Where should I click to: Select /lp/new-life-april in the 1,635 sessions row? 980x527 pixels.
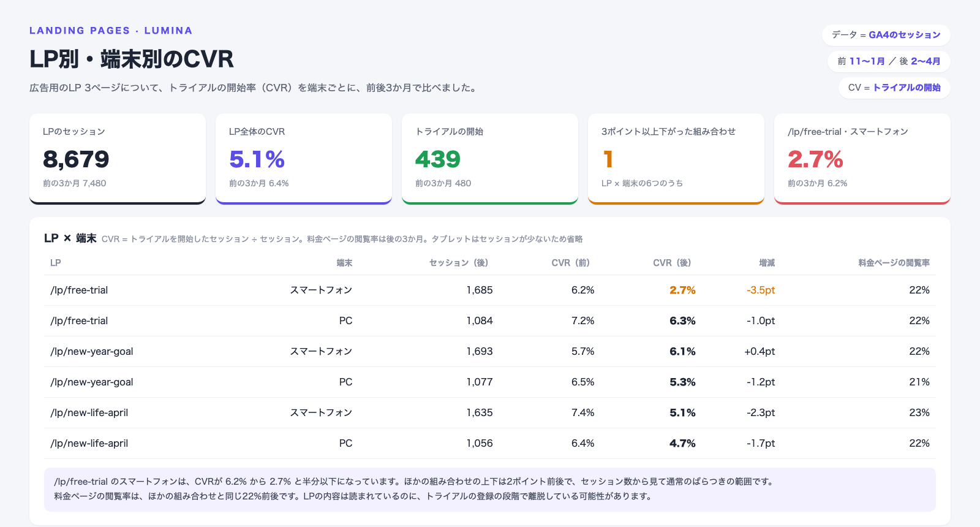click(x=89, y=413)
